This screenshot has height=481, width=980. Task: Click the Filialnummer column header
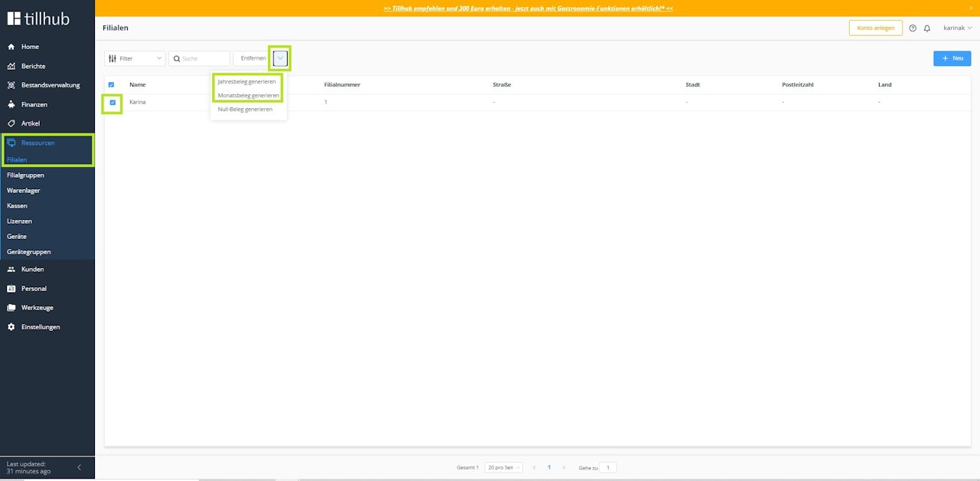pyautogui.click(x=342, y=85)
